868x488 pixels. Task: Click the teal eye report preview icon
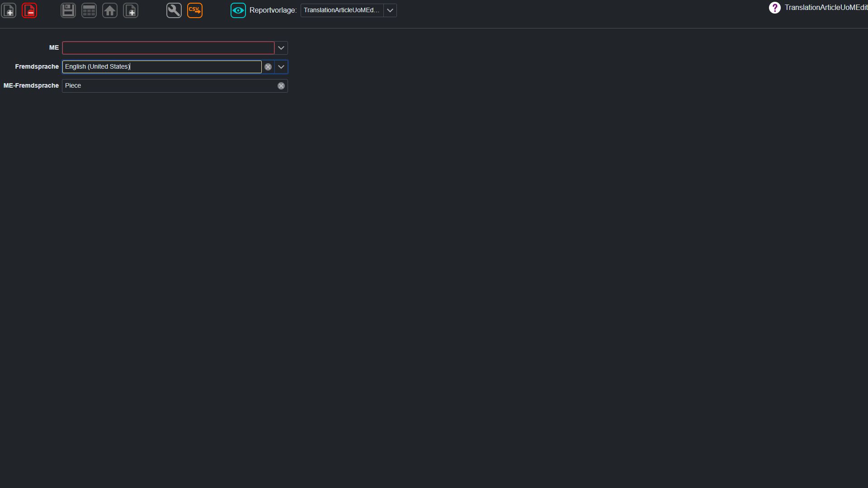[x=238, y=10]
